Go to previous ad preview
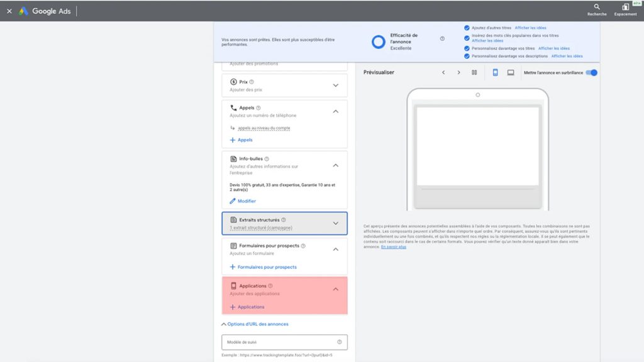 pyautogui.click(x=443, y=73)
